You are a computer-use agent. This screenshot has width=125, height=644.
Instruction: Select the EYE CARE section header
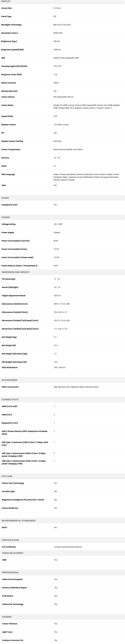pyautogui.click(x=7, y=476)
